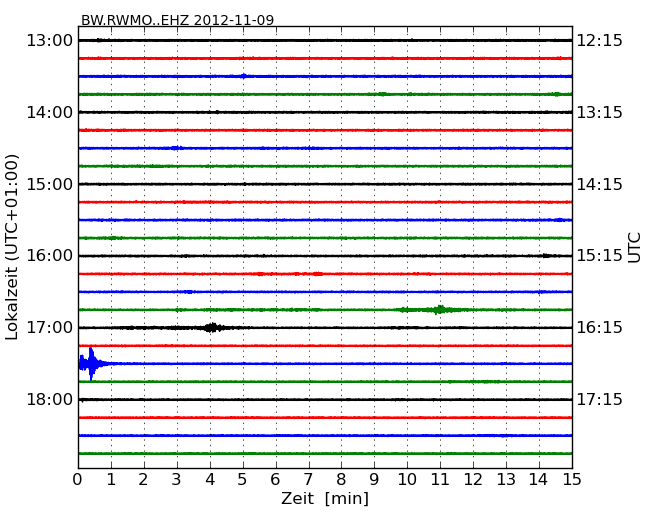Click the large blue earthquake burst waveform
This screenshot has height=520, width=650.
coord(93,364)
